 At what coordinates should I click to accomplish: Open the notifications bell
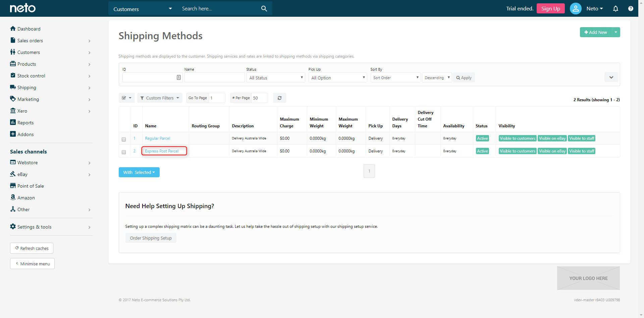(615, 9)
